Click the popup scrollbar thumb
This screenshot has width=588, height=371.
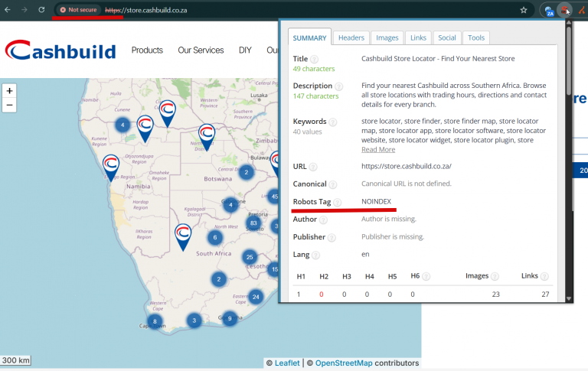tap(569, 60)
